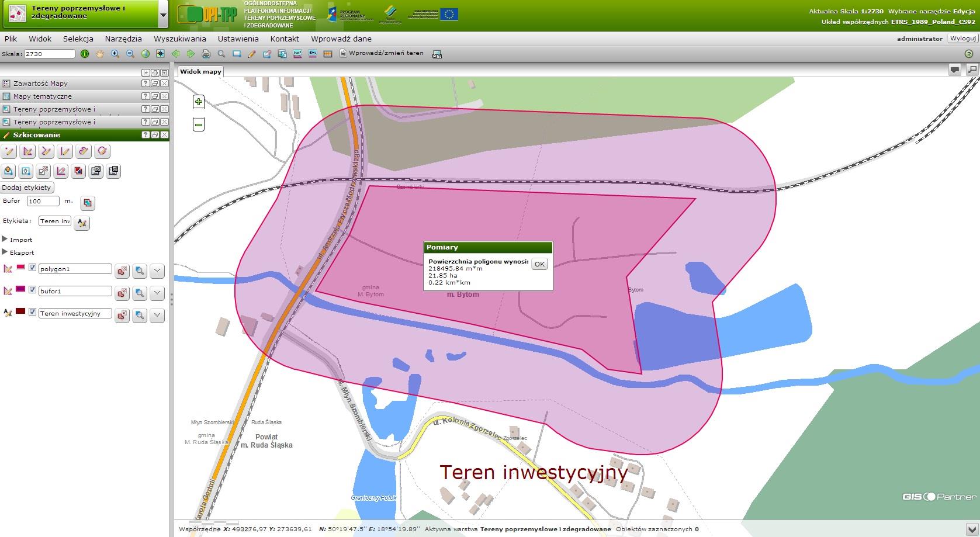Viewport: 980px width, 537px height.
Task: Click the apply label icon next to Etykieta
Action: 82,223
